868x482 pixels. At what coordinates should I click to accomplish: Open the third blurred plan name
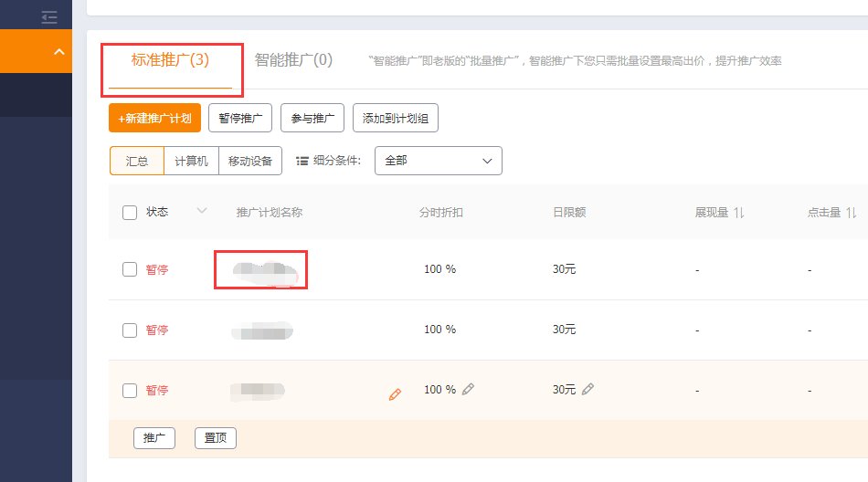pyautogui.click(x=258, y=391)
